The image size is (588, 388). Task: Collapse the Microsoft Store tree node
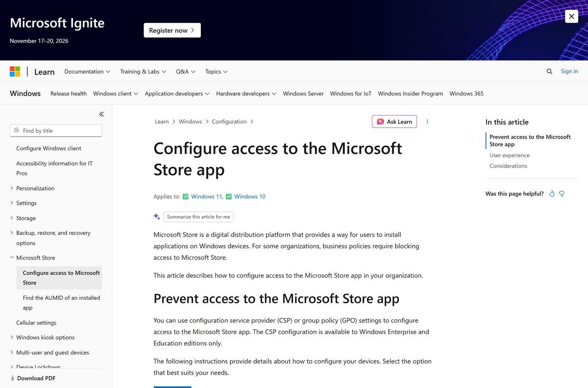tap(36, 258)
